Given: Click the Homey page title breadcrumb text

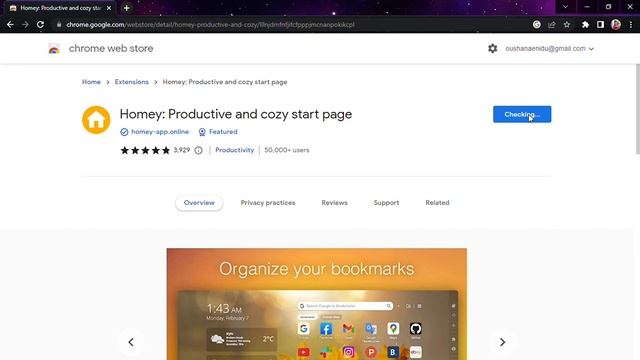Looking at the screenshot, I should [x=225, y=82].
